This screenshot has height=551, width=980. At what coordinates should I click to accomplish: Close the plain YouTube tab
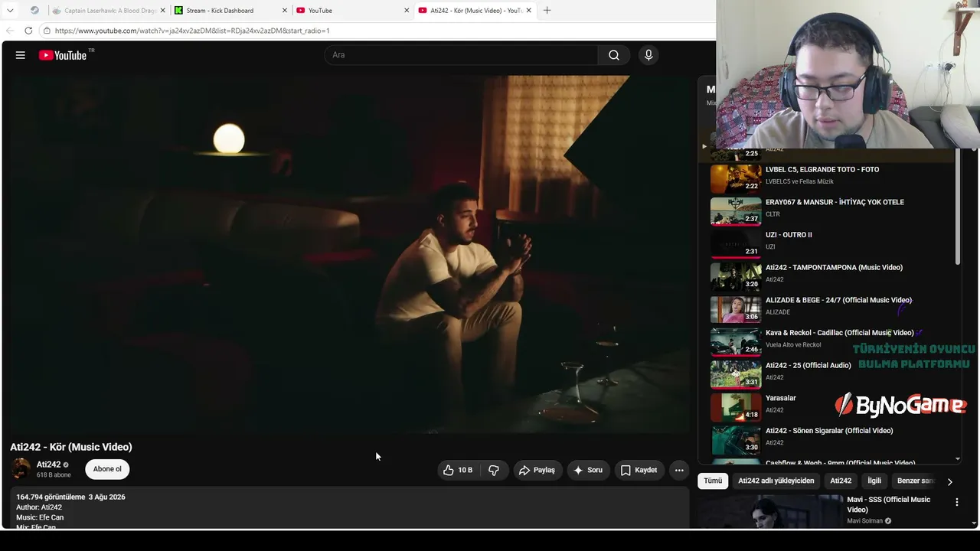[x=407, y=11]
